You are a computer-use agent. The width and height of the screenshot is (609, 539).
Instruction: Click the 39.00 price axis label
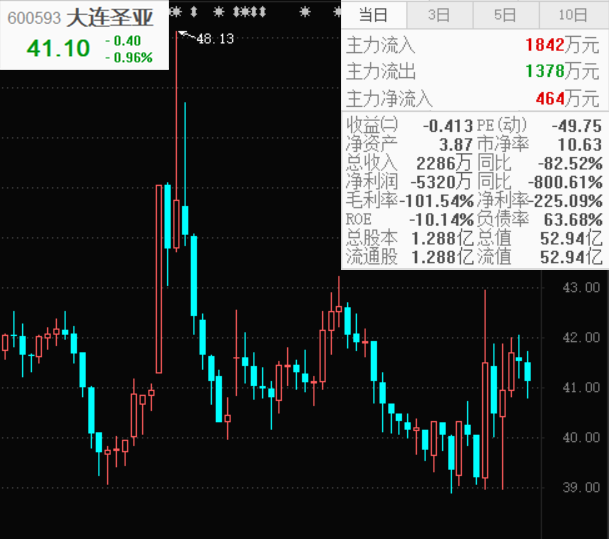pos(581,487)
